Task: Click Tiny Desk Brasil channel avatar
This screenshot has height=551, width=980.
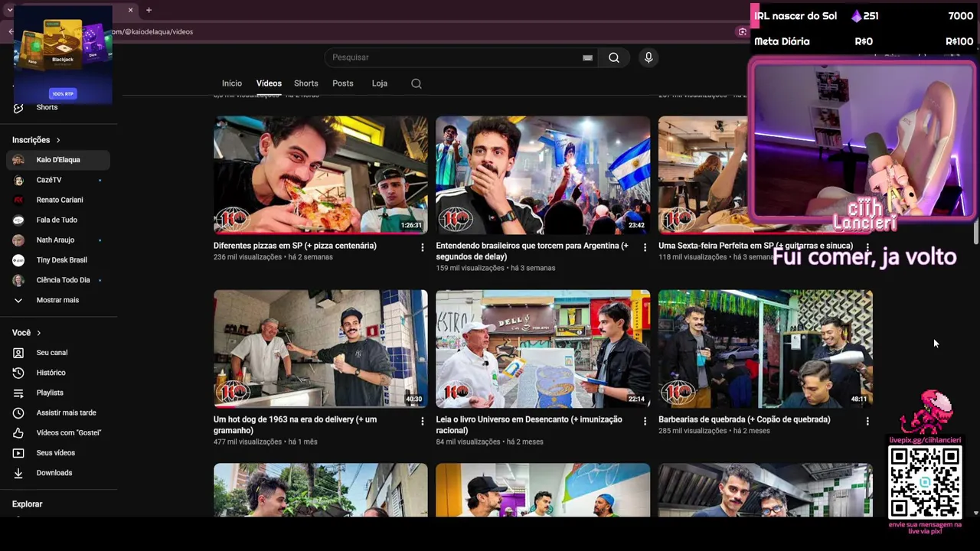Action: point(18,260)
